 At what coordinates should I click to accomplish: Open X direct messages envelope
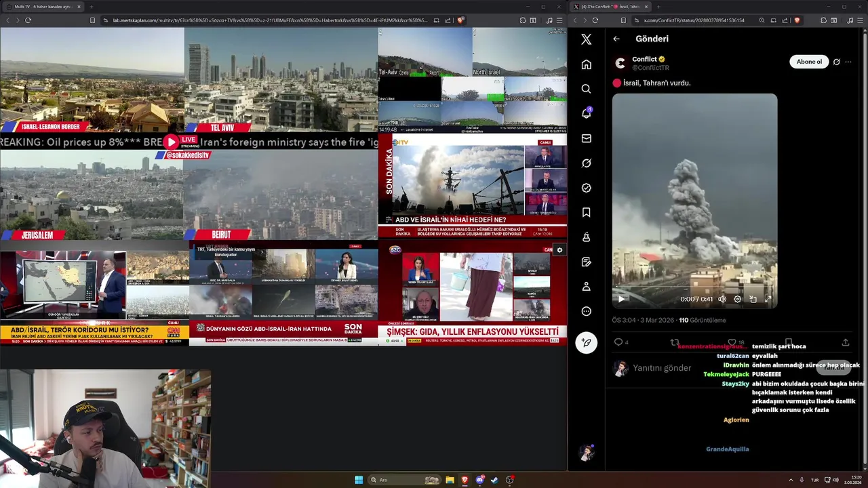pyautogui.click(x=587, y=138)
